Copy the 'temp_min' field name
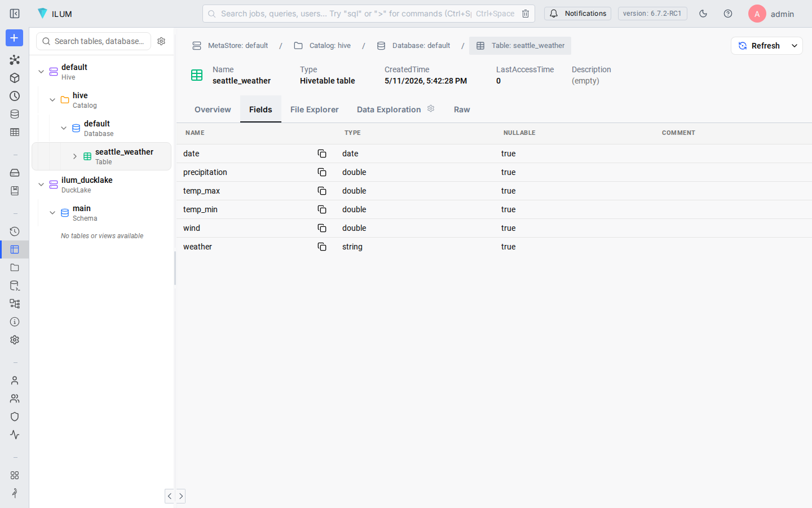The height and width of the screenshot is (508, 812). 322,209
